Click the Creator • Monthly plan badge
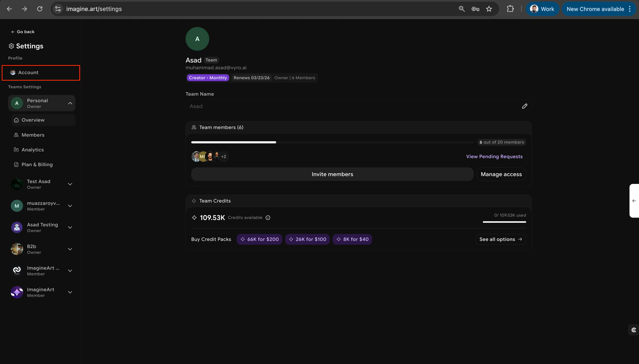The height and width of the screenshot is (364, 639). tap(208, 78)
